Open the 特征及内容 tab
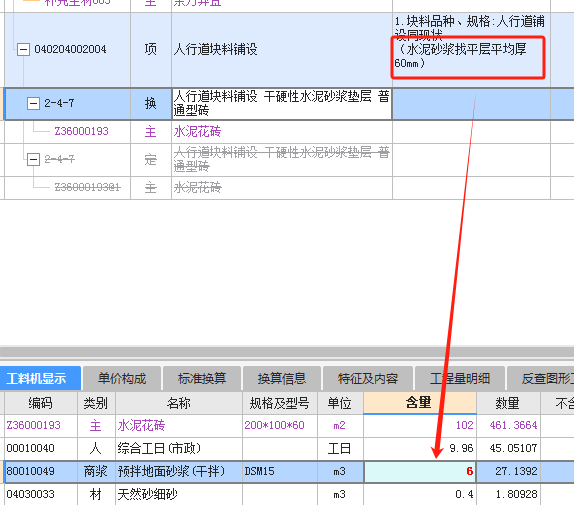This screenshot has width=574, height=505. tap(368, 378)
